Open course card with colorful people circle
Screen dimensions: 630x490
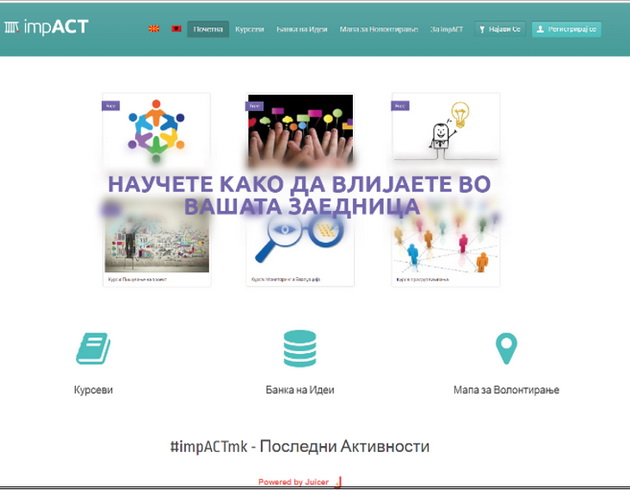pos(156,131)
